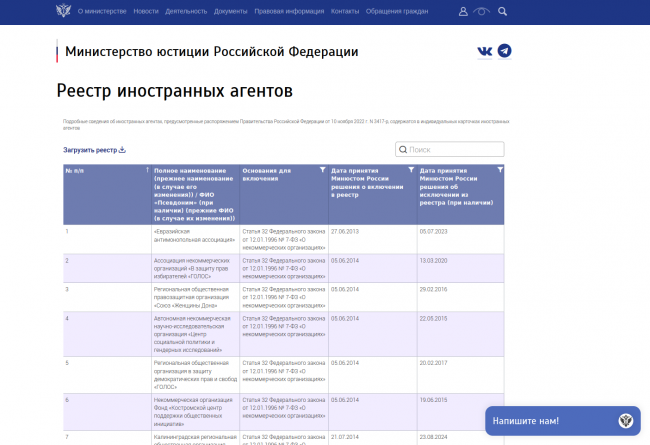Click exclusion date 13.03.2020
Screen dimensions: 650x445
click(434, 260)
